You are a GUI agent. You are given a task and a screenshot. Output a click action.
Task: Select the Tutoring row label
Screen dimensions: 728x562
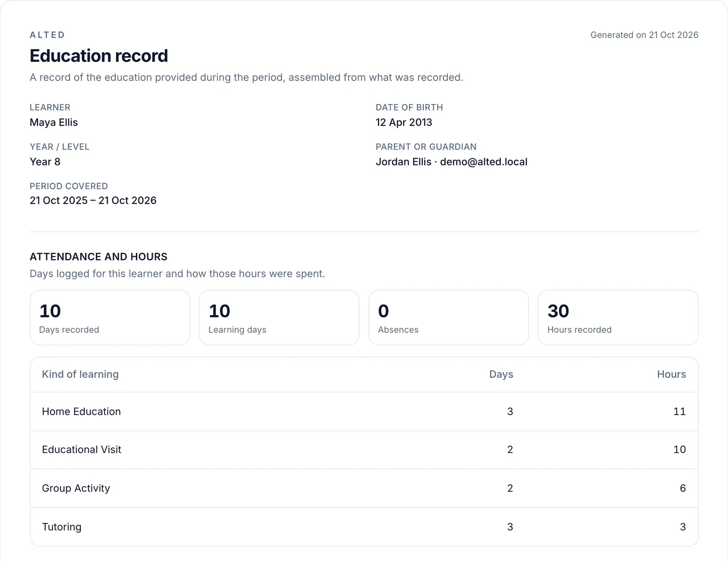coord(61,527)
